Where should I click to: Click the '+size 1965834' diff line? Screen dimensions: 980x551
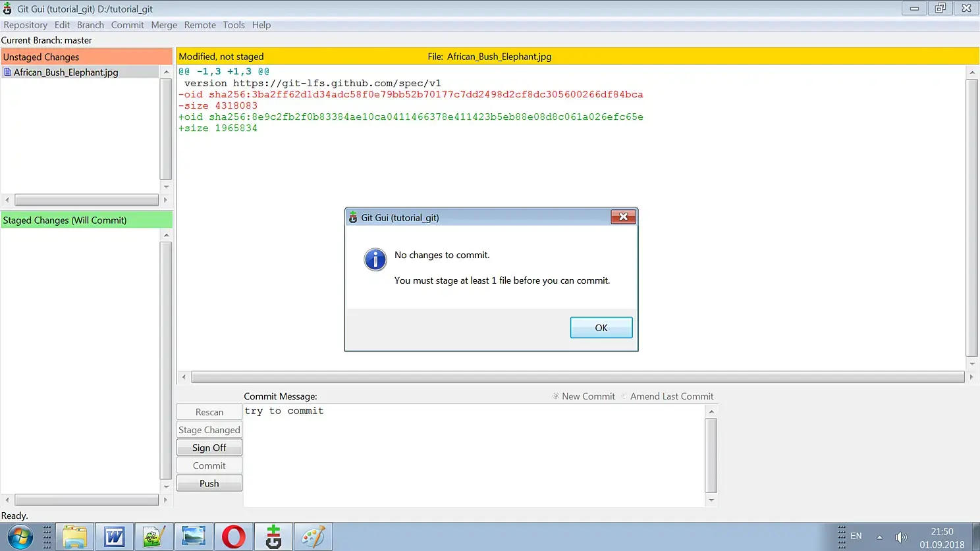218,128
